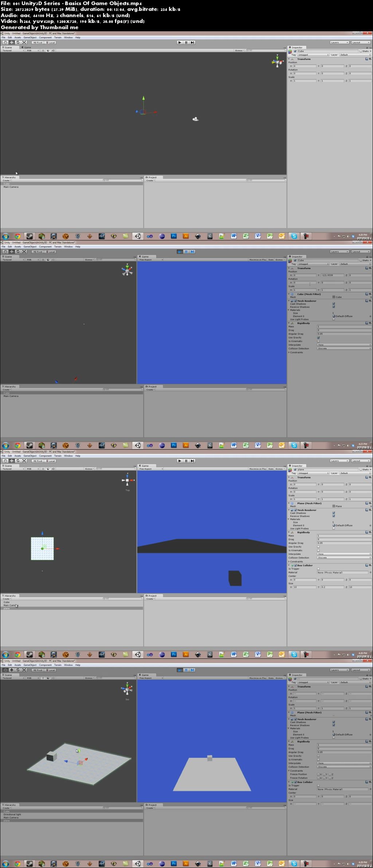
Task: Toggle scene lighting icon in full-width Scene frame
Action: tap(43, 51)
